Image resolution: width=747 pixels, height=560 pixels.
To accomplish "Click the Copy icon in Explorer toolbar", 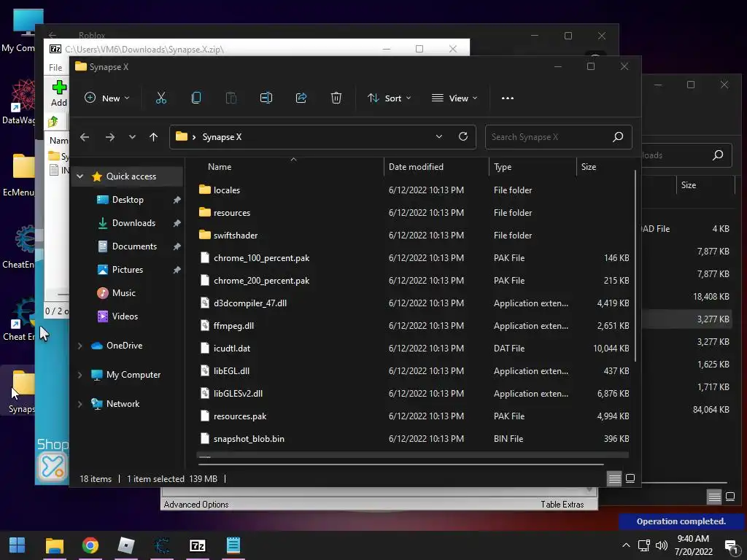I will click(196, 98).
